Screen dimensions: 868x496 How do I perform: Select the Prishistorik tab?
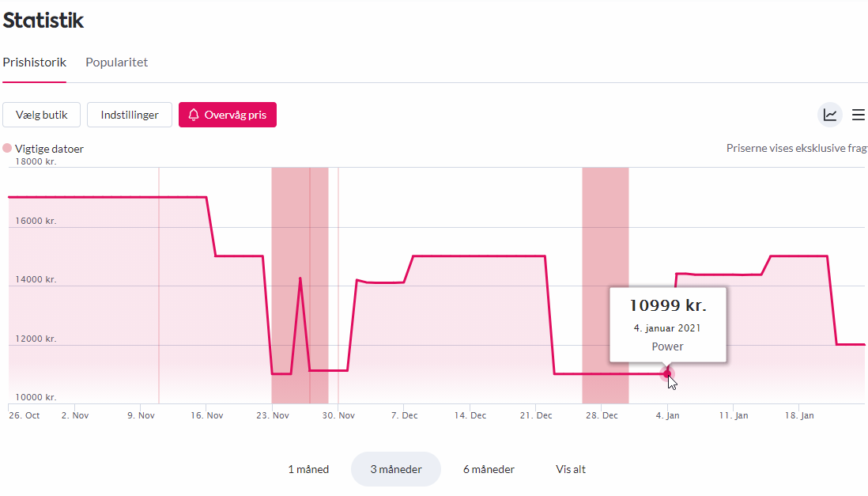pos(34,62)
